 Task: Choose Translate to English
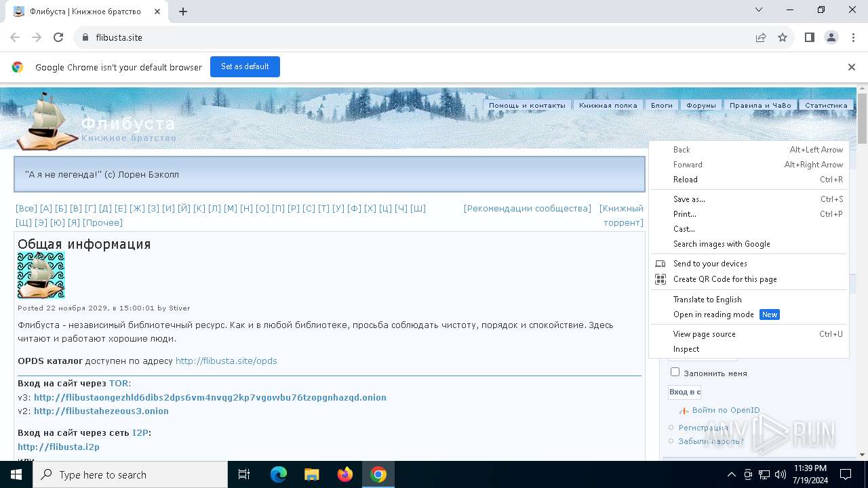click(749, 300)
